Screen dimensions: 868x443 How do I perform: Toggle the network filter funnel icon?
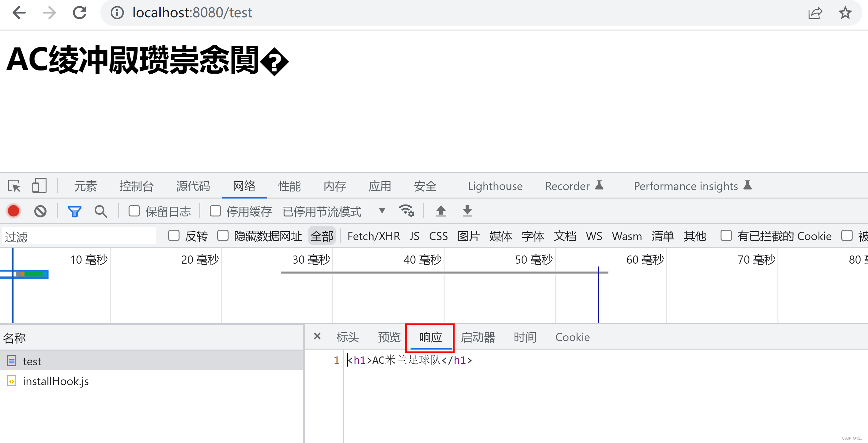pyautogui.click(x=75, y=211)
